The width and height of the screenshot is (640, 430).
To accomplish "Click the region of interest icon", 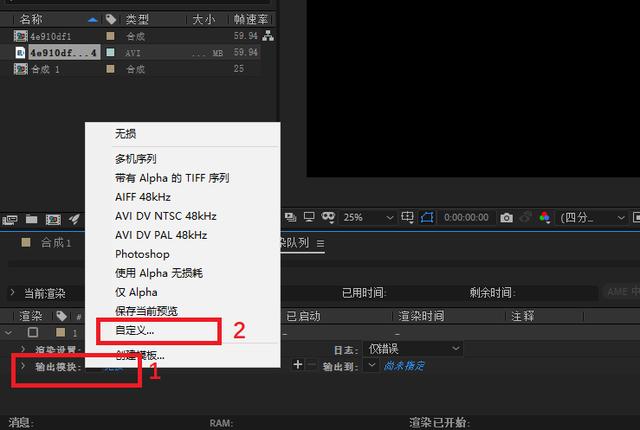I will pos(407,217).
